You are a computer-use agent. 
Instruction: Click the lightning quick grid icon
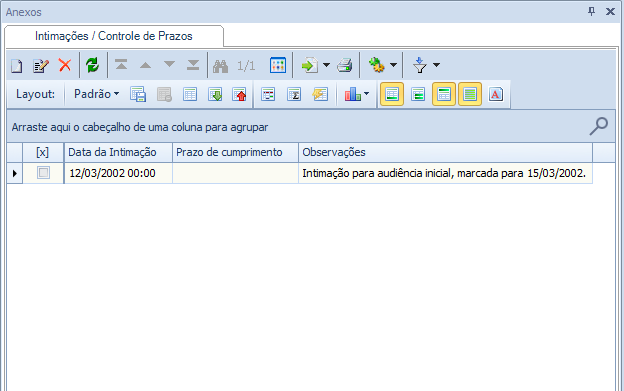(320, 94)
